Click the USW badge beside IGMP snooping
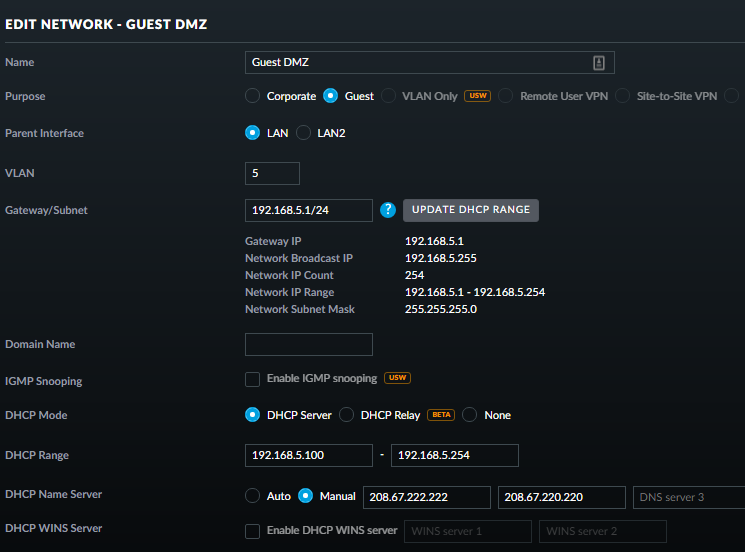 pos(397,379)
